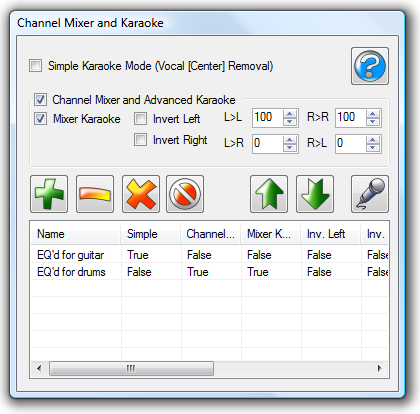
Task: Open help with blue question mark icon
Action: (370, 66)
